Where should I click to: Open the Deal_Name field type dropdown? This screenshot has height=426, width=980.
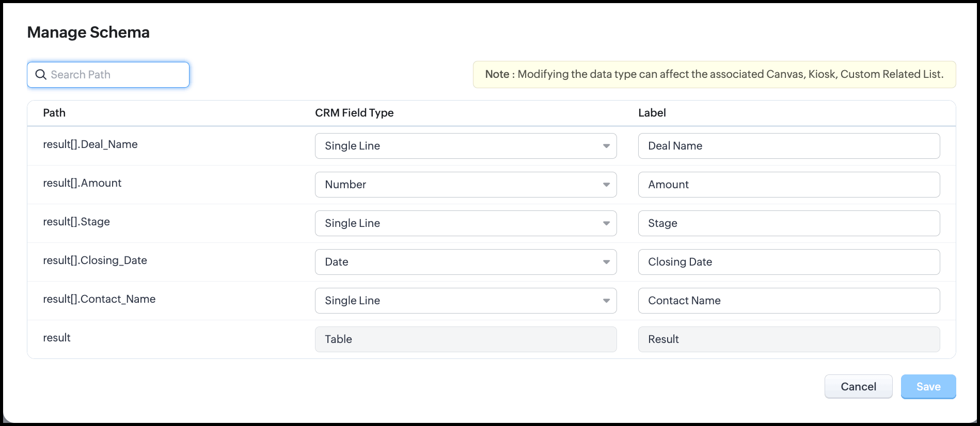(x=465, y=146)
